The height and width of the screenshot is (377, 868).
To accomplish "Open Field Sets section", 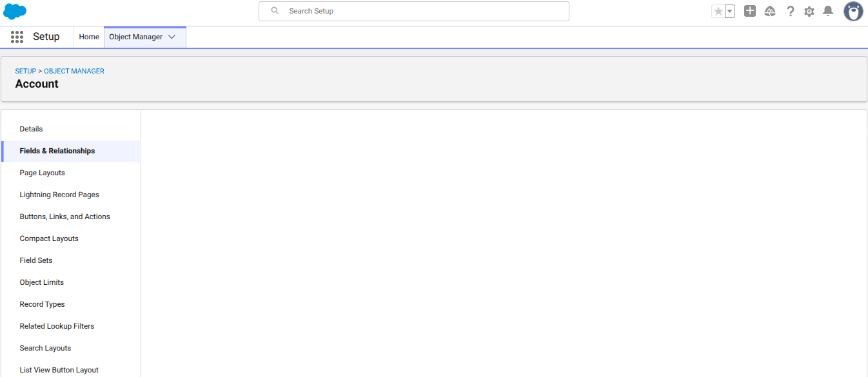I will [71, 260].
